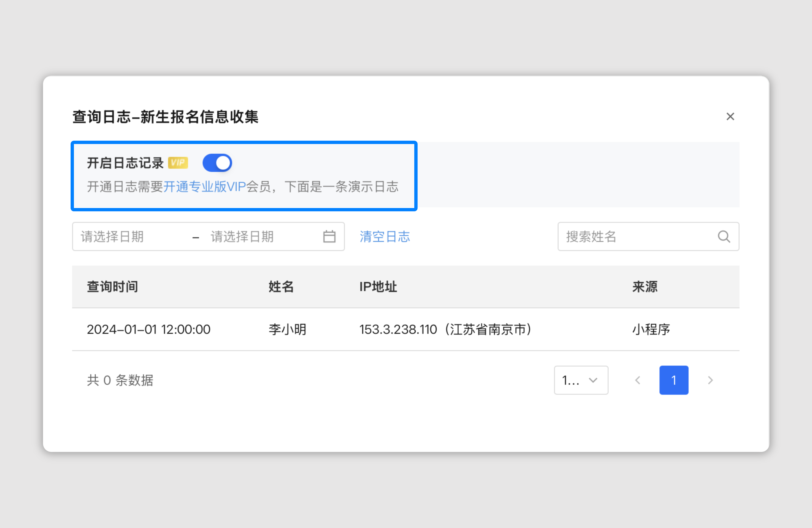812x528 pixels.
Task: Click the magnifier search icon
Action: pos(724,236)
